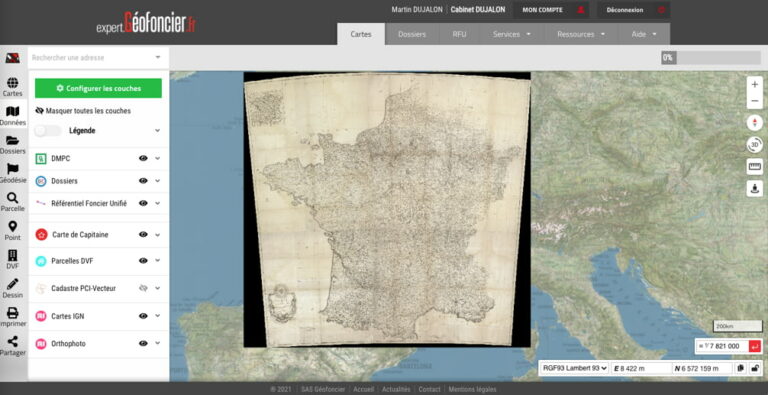Hide the Dossiers layer
This screenshot has width=768, height=395.
[x=143, y=181]
